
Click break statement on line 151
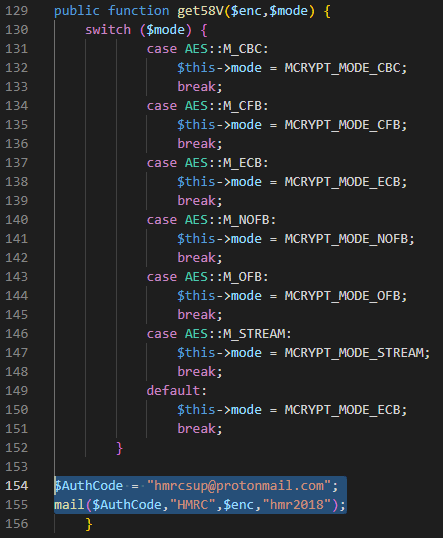pos(200,429)
